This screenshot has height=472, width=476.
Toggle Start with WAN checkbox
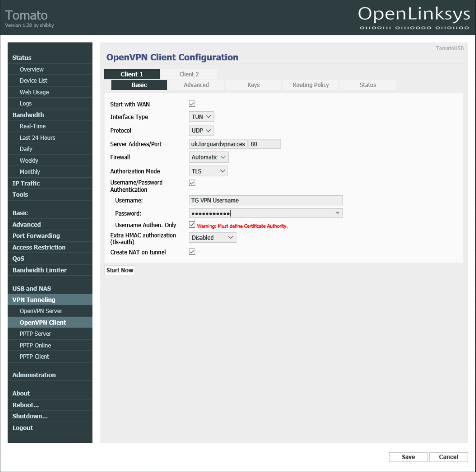point(192,104)
